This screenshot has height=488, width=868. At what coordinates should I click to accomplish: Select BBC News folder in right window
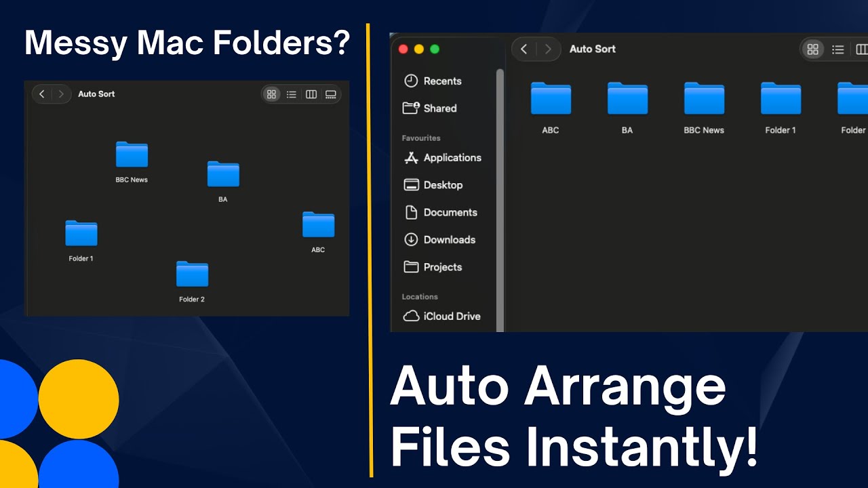tap(704, 108)
